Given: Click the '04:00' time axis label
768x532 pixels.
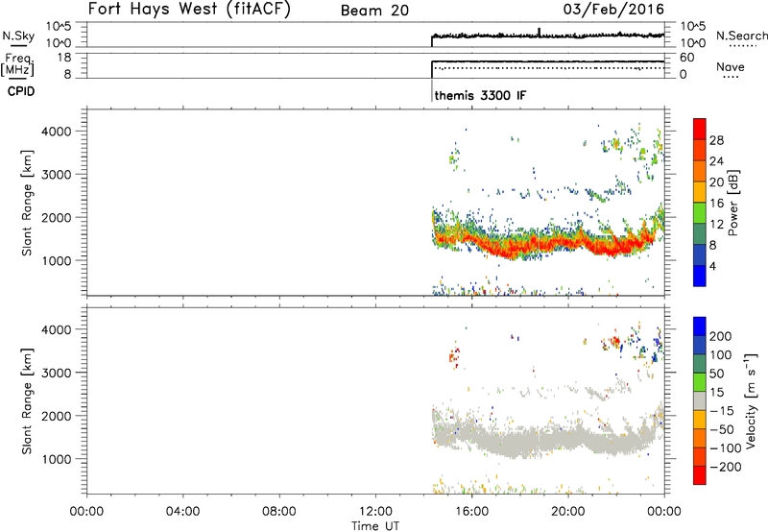Looking at the screenshot, I should pos(182,512).
